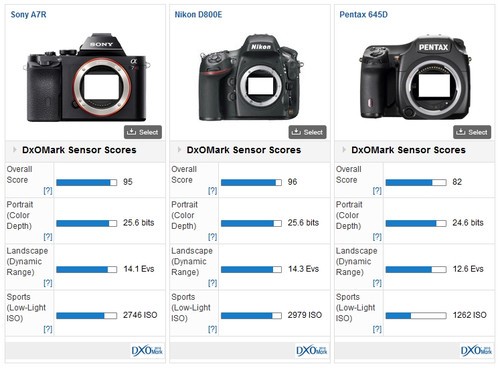Open help [?] for Pentax Landscape Dynamic Range
The width and height of the screenshot is (500, 368).
click(377, 283)
